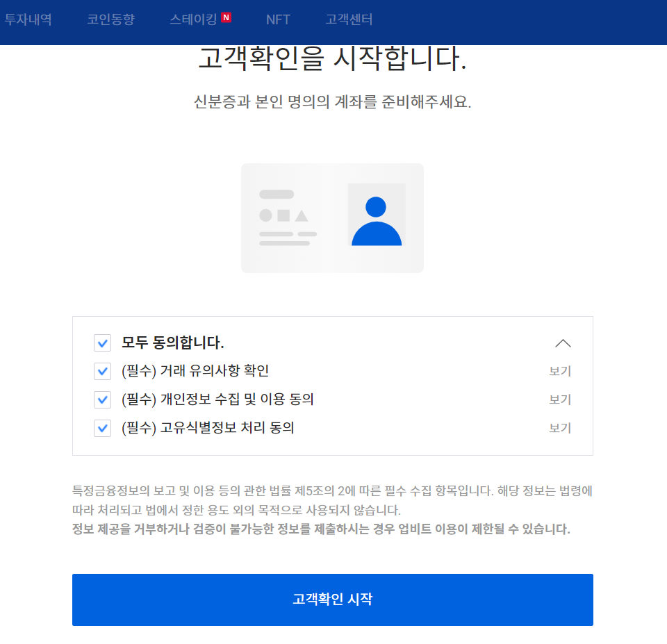667x644 pixels.
Task: Collapse the agreement list with the chevron
Action: click(563, 343)
